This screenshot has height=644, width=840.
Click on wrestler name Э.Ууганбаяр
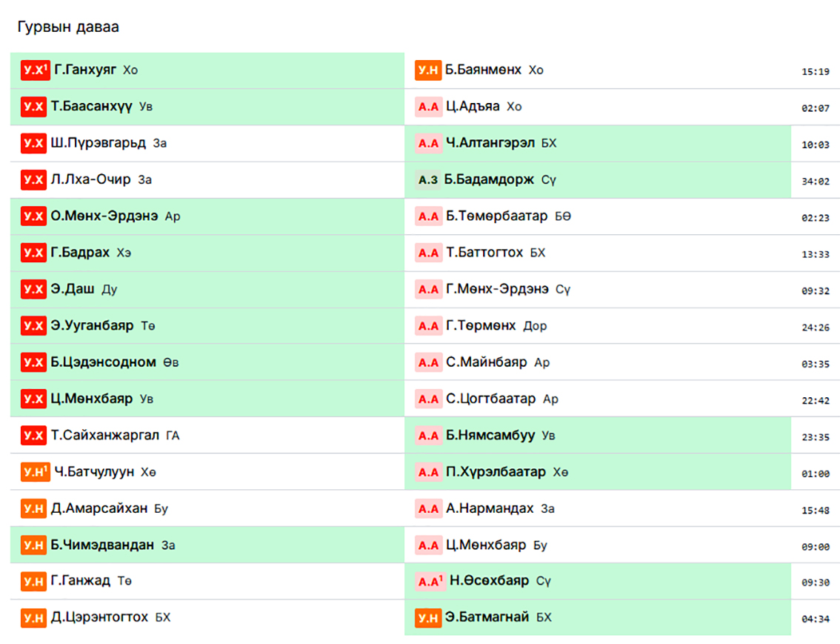[92, 326]
